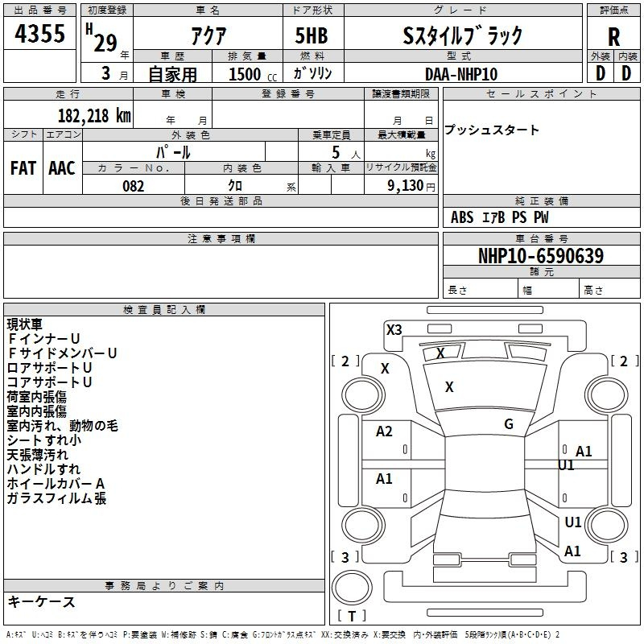Click the プッシュスタート sales point text
Image resolution: width=644 pixels, height=644 pixels.
(x=491, y=130)
